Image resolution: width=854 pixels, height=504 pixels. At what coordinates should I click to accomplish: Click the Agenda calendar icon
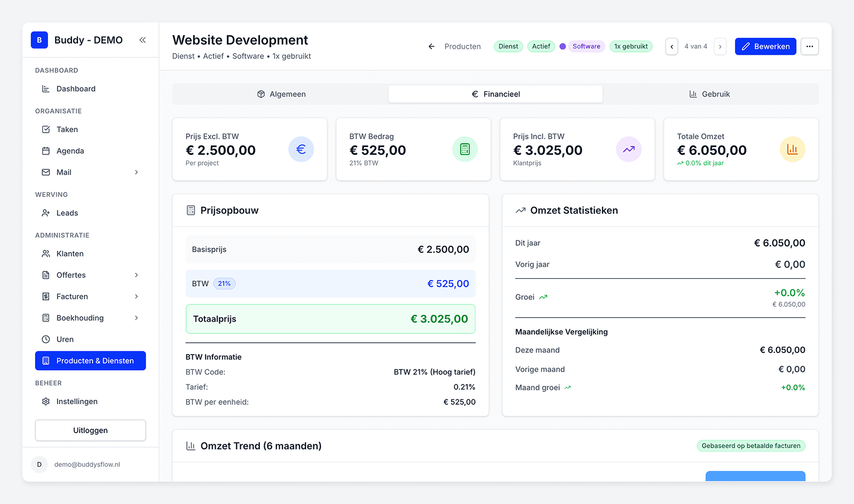(x=46, y=151)
